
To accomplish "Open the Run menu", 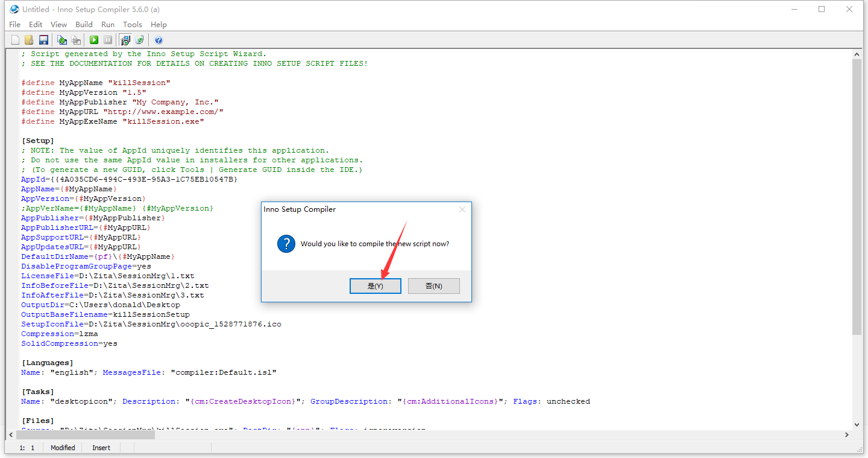I will pyautogui.click(x=108, y=25).
